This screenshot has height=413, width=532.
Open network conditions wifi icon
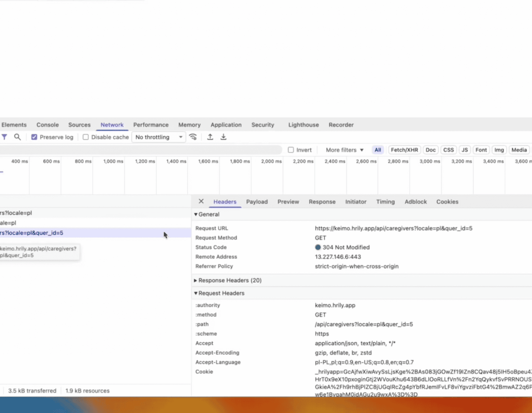(x=193, y=137)
